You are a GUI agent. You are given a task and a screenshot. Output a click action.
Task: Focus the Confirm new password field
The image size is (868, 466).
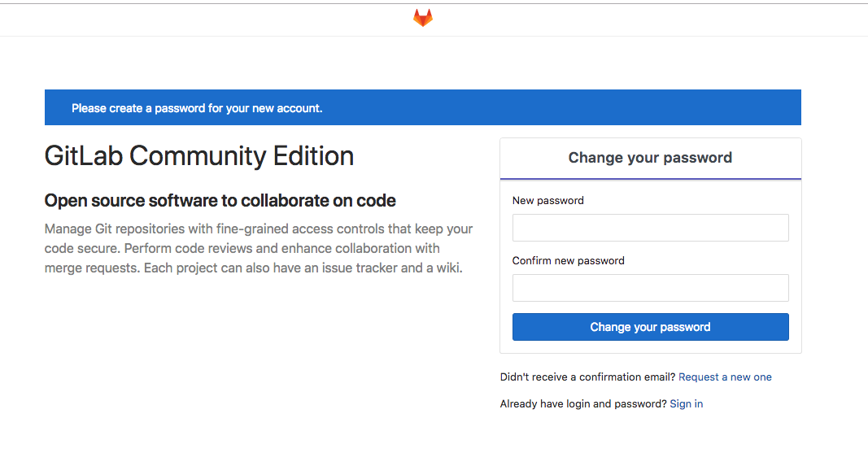pyautogui.click(x=650, y=288)
